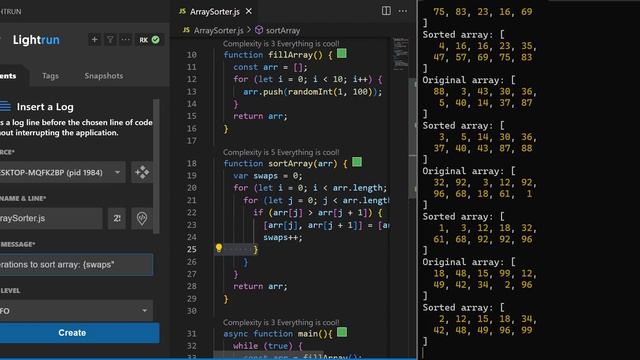Image resolution: width=640 pixels, height=360 pixels.
Task: Click the Insert a Log heading icon
Action: pos(5,107)
